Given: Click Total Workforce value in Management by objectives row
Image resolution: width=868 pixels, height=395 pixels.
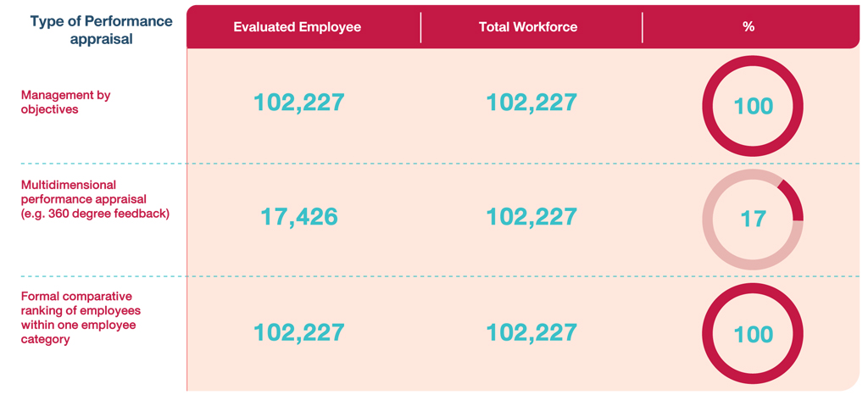Looking at the screenshot, I should click(531, 103).
